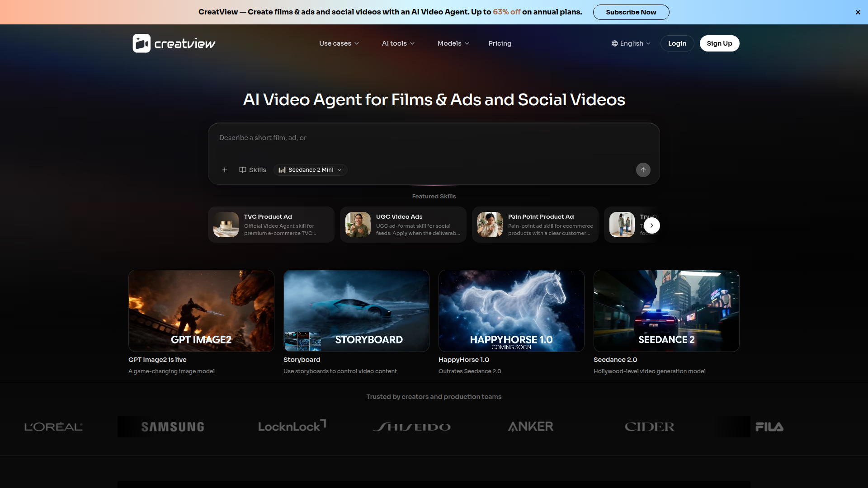Viewport: 868px width, 488px height.
Task: Click Subscribe Now in the banner
Action: (631, 12)
